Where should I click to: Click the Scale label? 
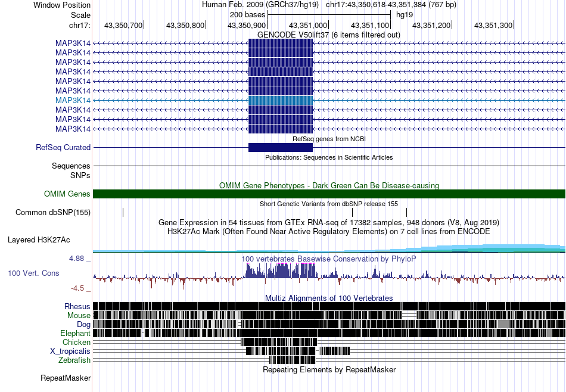(80, 15)
